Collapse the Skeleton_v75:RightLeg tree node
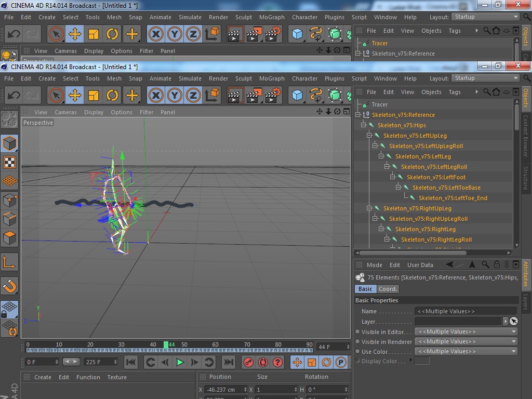Viewport: 532px width, 399px height. pos(381,229)
